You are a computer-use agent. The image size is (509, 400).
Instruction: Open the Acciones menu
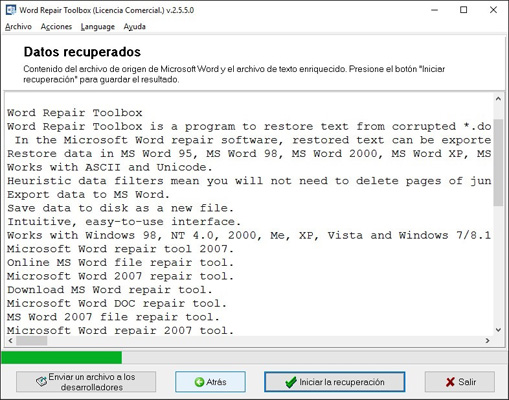56,27
